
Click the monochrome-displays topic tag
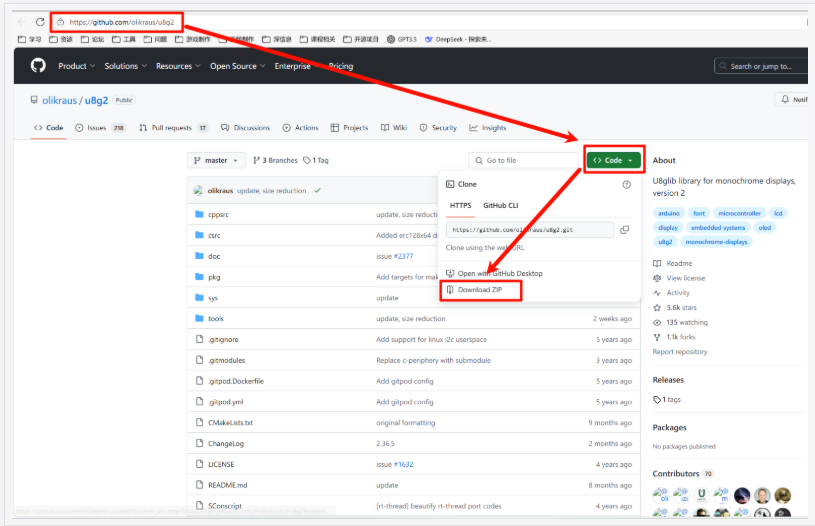[x=716, y=242]
